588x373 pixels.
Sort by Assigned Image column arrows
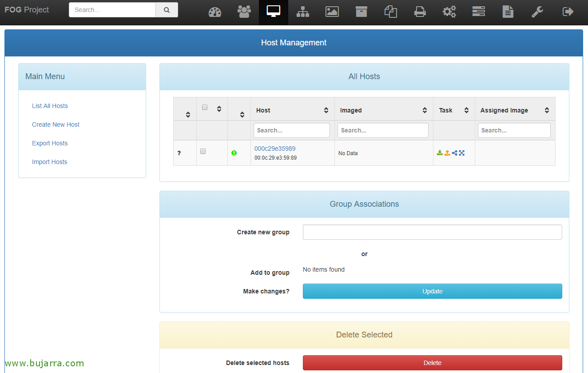(547, 110)
